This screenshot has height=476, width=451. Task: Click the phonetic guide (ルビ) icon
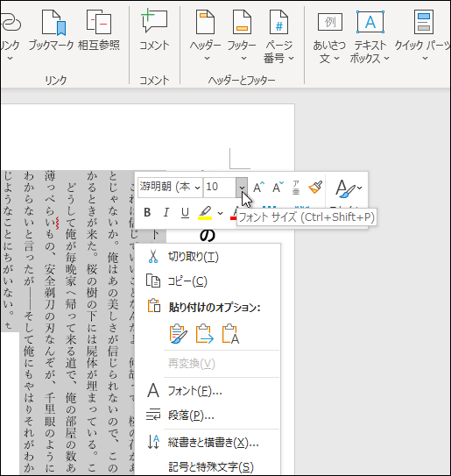coord(296,188)
